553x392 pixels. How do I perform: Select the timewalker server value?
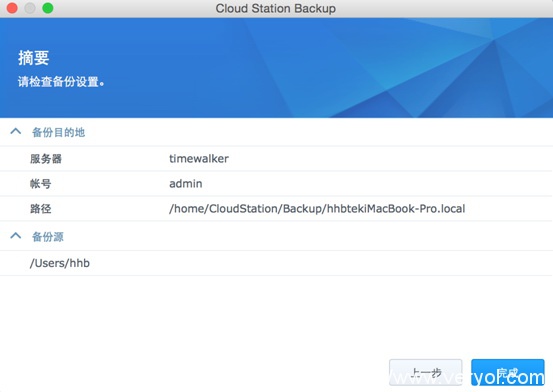click(x=199, y=158)
